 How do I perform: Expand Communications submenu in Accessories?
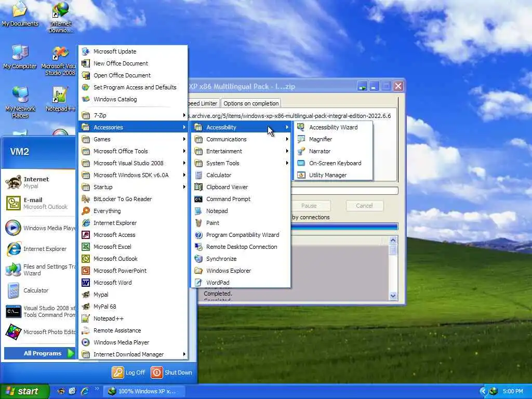pos(241,139)
